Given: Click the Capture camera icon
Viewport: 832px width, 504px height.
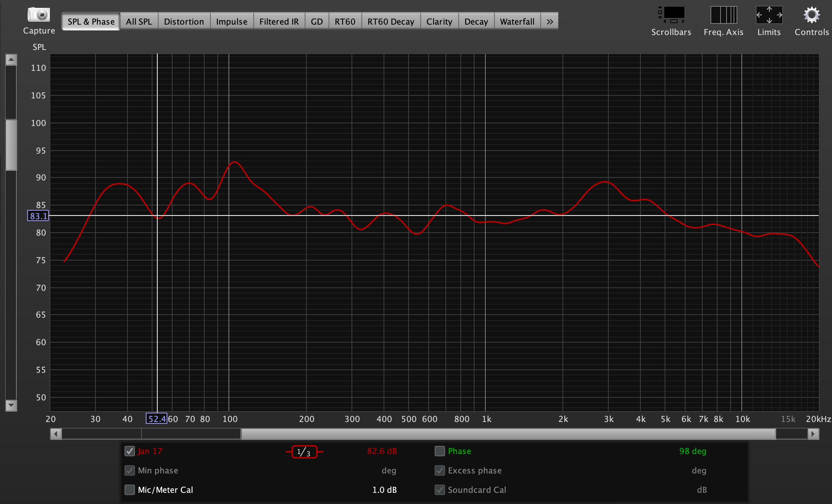Looking at the screenshot, I should pos(39,15).
